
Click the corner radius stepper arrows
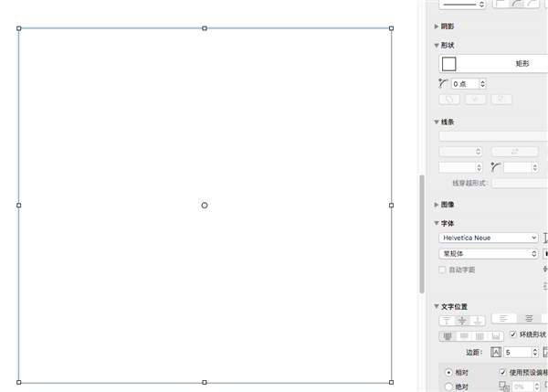tap(482, 84)
